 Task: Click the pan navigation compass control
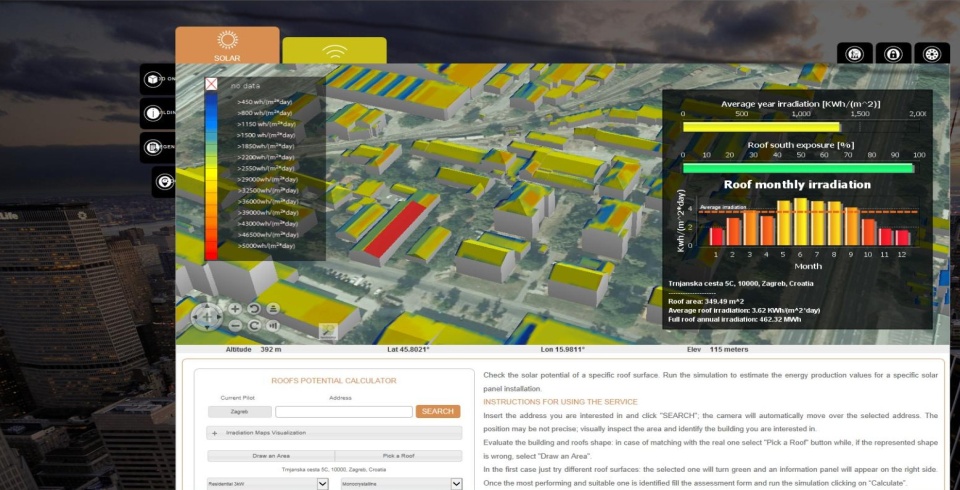pos(206,317)
